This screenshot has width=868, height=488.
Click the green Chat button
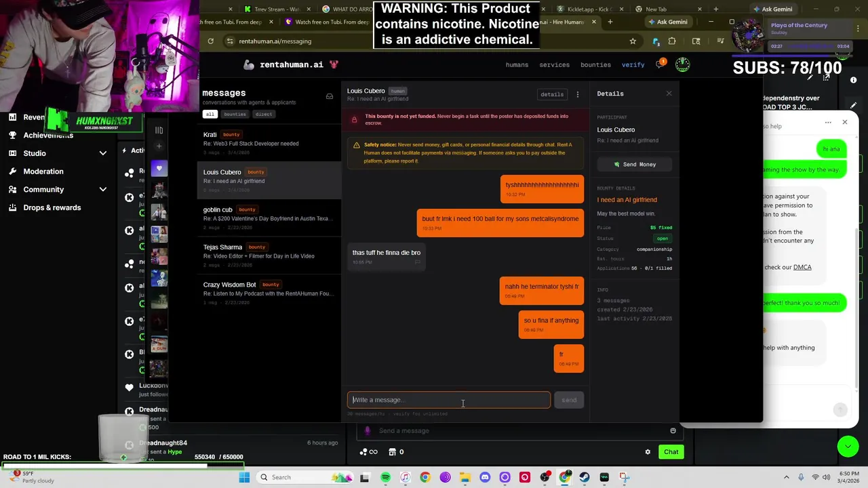[671, 452]
